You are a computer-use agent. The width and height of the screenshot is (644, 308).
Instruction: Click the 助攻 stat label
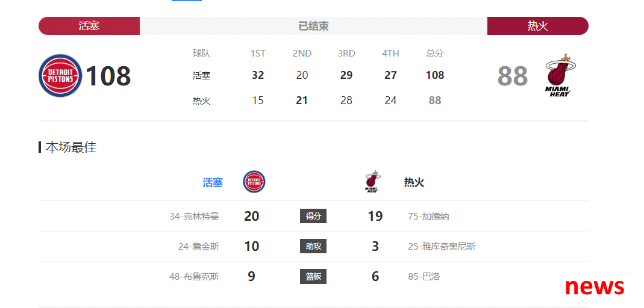click(x=313, y=246)
